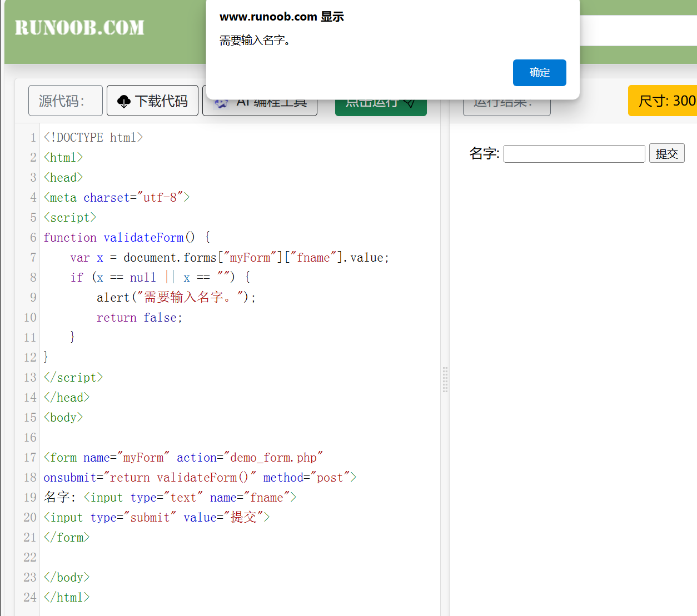Image resolution: width=697 pixels, height=616 pixels.
Task: Click the </form> closing tag line
Action: (67, 537)
